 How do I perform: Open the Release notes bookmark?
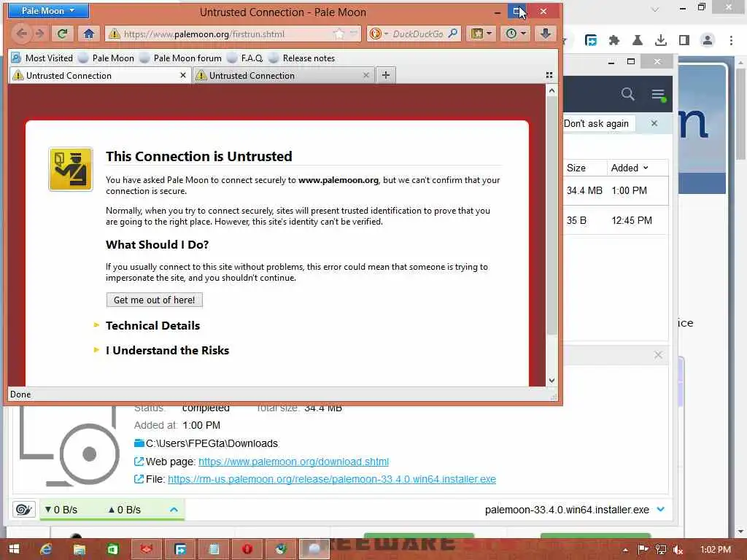click(x=302, y=58)
